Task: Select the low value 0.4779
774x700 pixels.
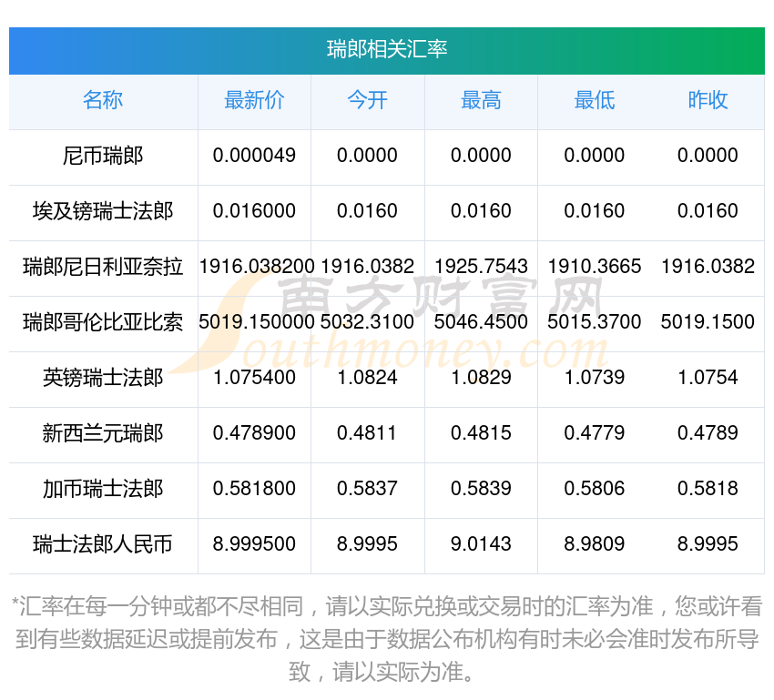Action: coord(595,433)
